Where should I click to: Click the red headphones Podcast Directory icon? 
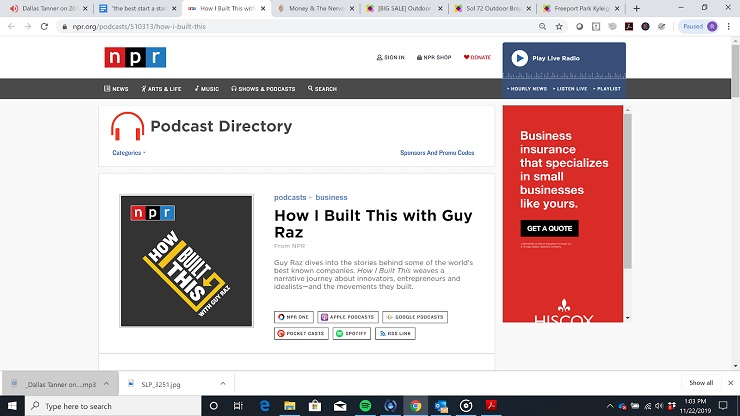(127, 126)
